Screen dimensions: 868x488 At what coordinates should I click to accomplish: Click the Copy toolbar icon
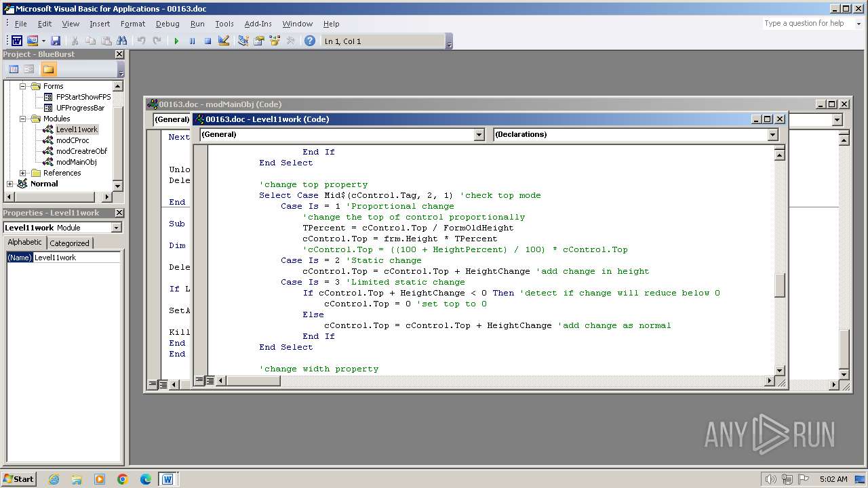coord(91,41)
